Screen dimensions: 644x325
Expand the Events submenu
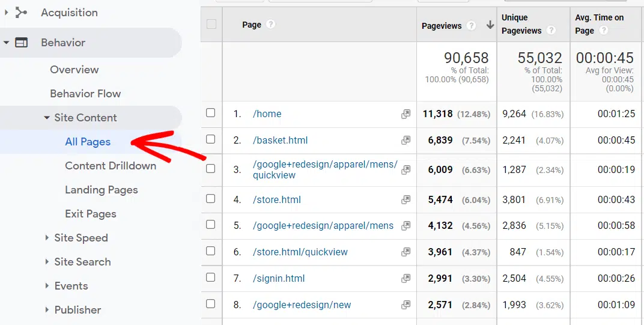point(47,286)
